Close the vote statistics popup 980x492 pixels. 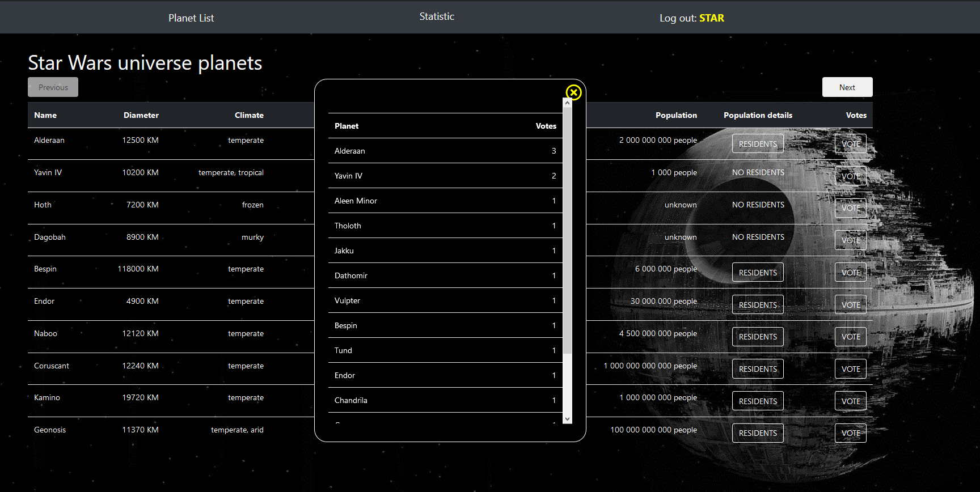573,92
